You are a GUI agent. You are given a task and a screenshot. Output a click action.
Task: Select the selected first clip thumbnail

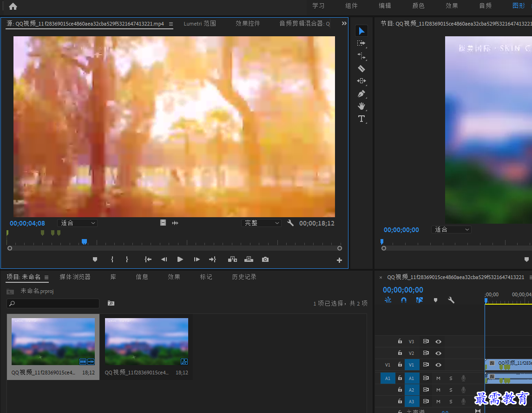point(53,341)
